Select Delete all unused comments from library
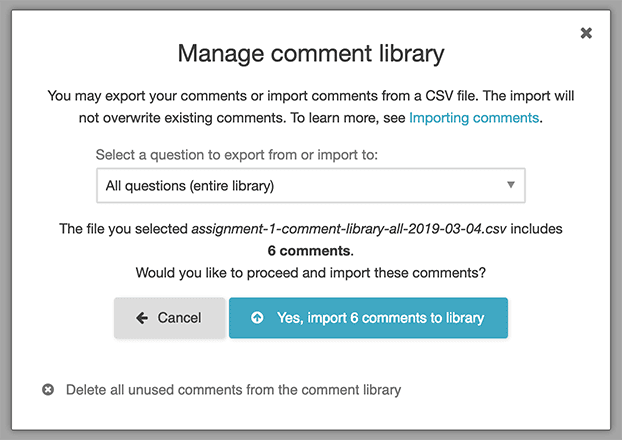The image size is (622, 440). [233, 389]
